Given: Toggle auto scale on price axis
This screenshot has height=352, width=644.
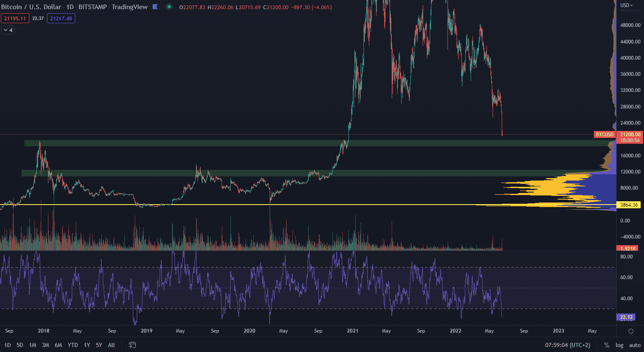Looking at the screenshot, I should pos(634,345).
